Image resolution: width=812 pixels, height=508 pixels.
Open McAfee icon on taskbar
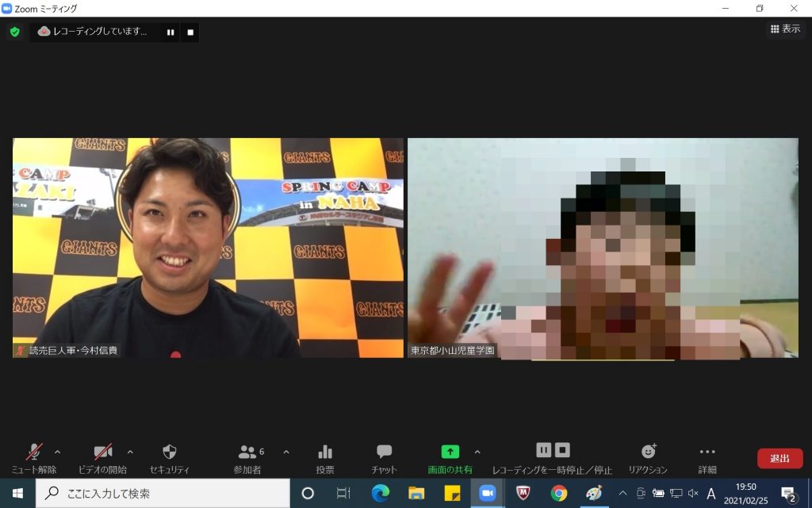pyautogui.click(x=523, y=493)
